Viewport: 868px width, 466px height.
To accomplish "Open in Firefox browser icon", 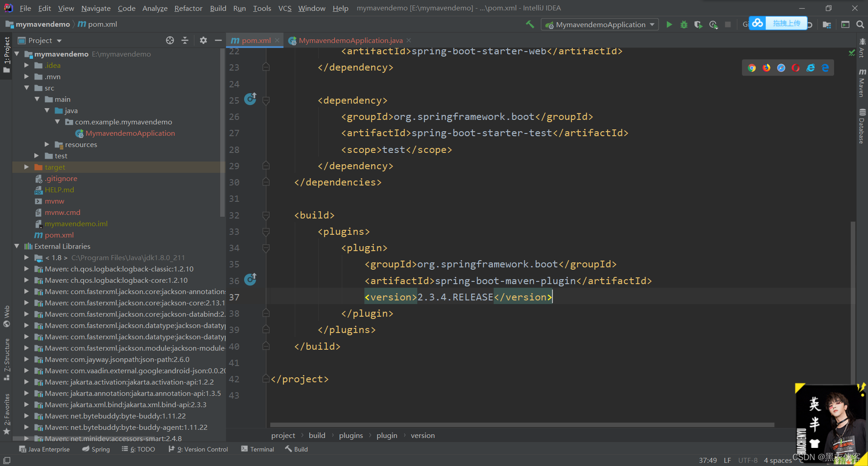I will pyautogui.click(x=767, y=68).
